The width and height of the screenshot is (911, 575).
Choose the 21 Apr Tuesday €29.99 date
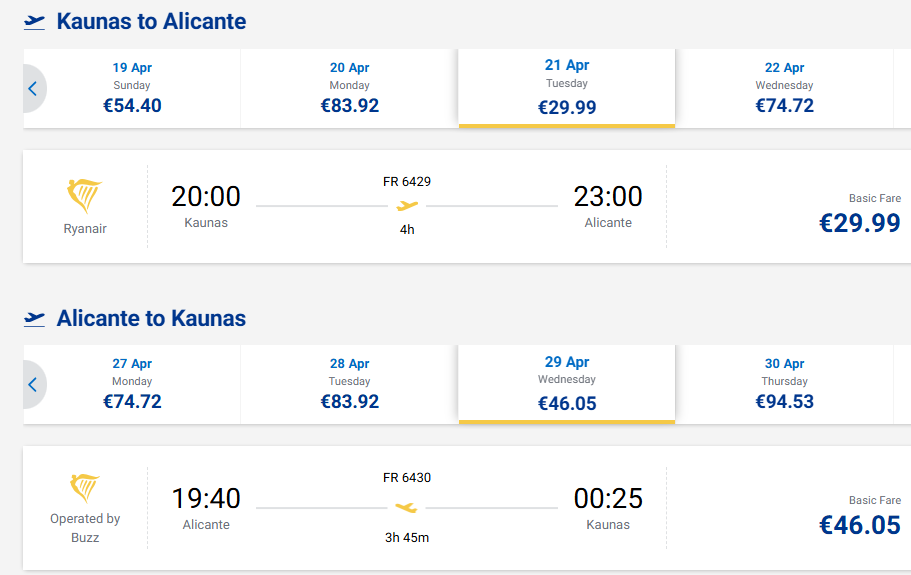click(567, 88)
